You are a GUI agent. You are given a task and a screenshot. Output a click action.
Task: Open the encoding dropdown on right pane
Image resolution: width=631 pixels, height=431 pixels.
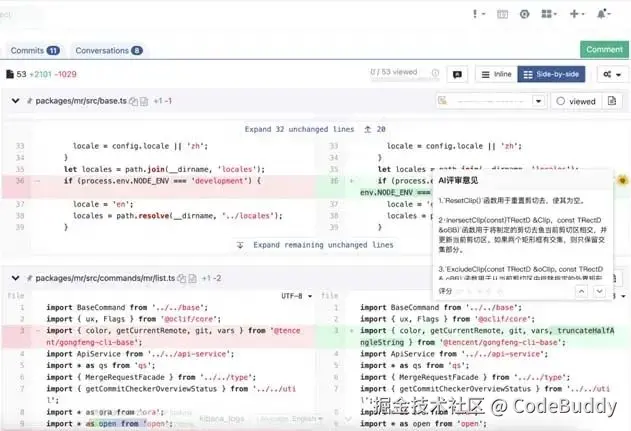pos(621,296)
